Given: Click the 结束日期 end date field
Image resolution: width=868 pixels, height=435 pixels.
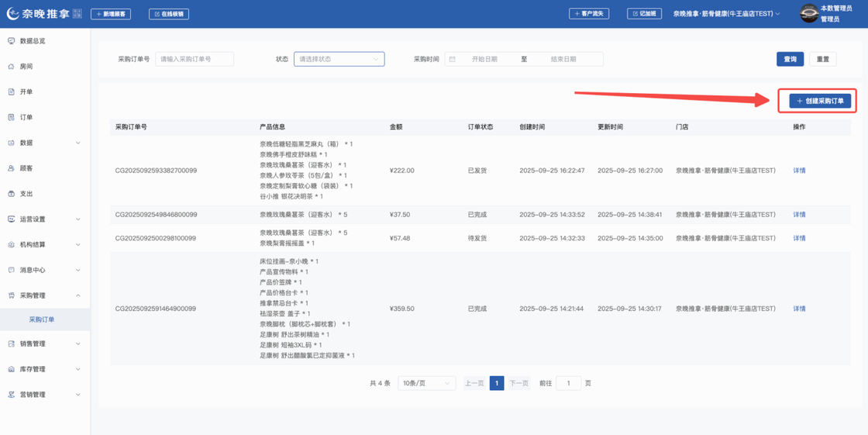Looking at the screenshot, I should pyautogui.click(x=563, y=59).
